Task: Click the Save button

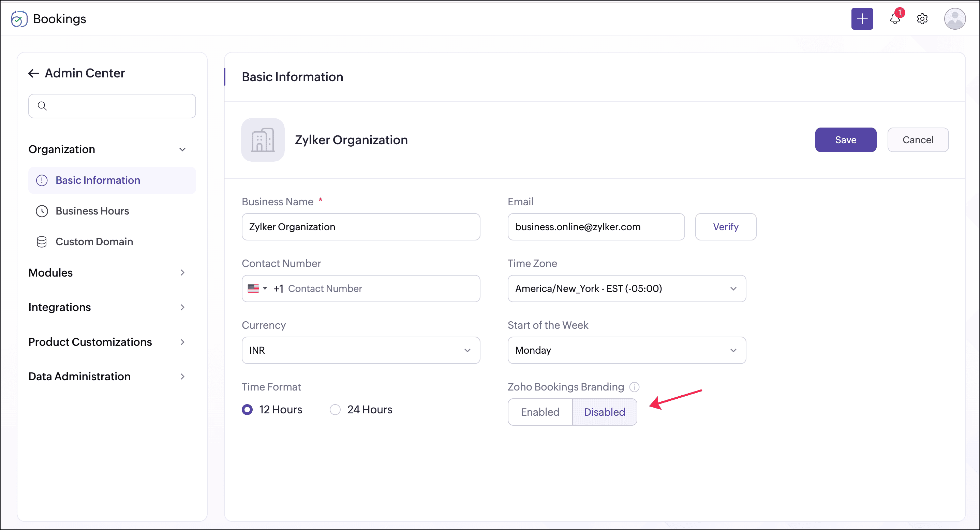Action: pyautogui.click(x=845, y=139)
